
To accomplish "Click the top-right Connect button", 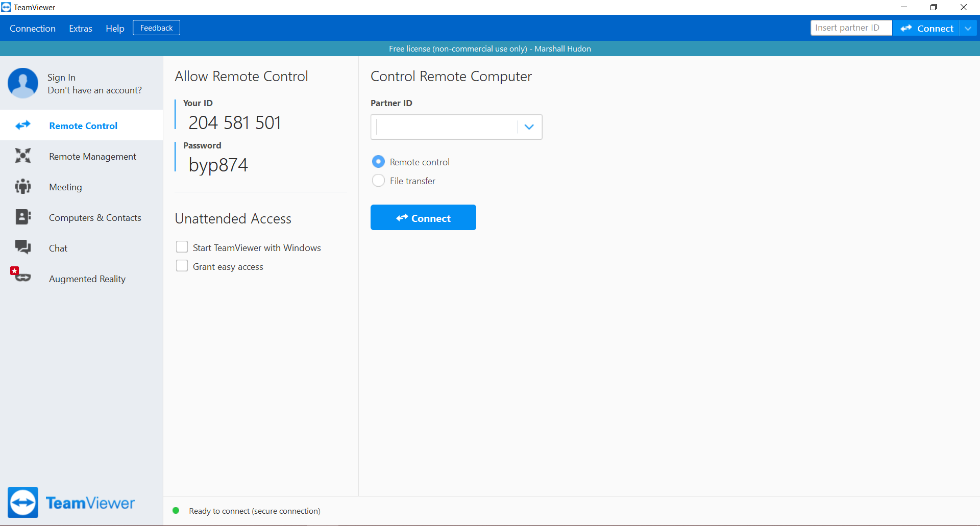I will (926, 28).
